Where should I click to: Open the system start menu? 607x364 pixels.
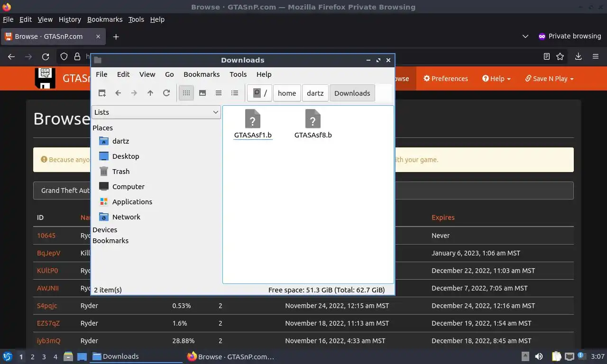tap(8, 356)
